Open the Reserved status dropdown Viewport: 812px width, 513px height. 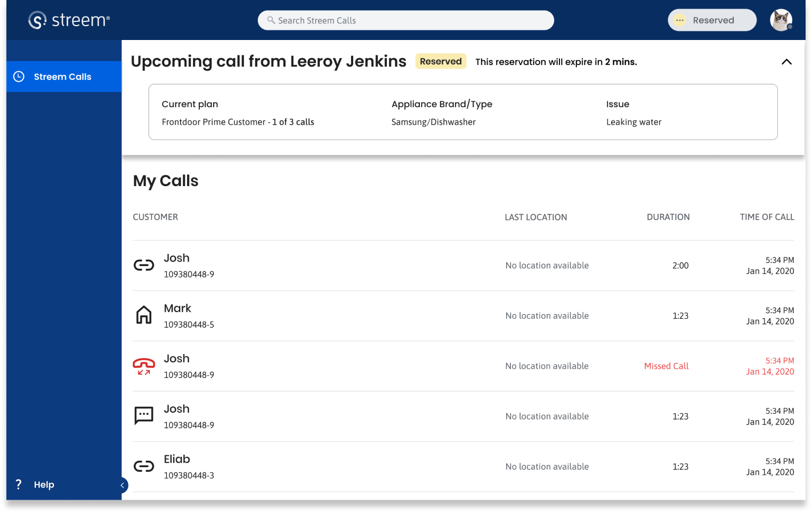coord(712,20)
